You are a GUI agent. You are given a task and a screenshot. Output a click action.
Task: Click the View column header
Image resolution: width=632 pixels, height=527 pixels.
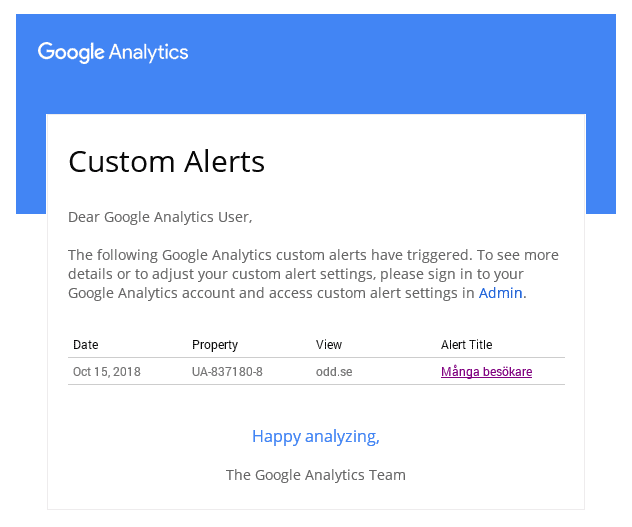point(329,345)
